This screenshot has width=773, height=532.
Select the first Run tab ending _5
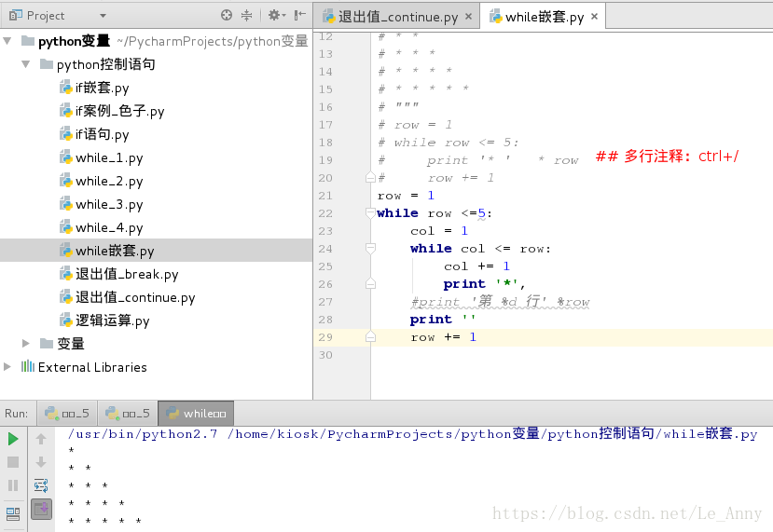click(67, 414)
